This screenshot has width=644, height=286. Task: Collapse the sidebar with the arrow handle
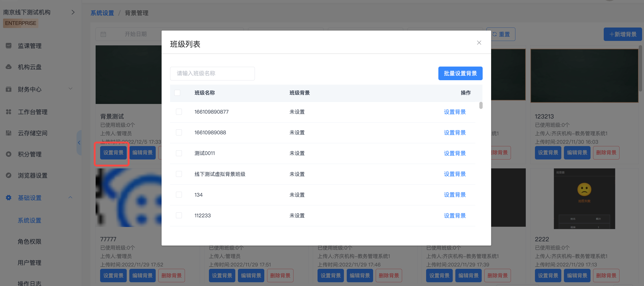click(79, 143)
